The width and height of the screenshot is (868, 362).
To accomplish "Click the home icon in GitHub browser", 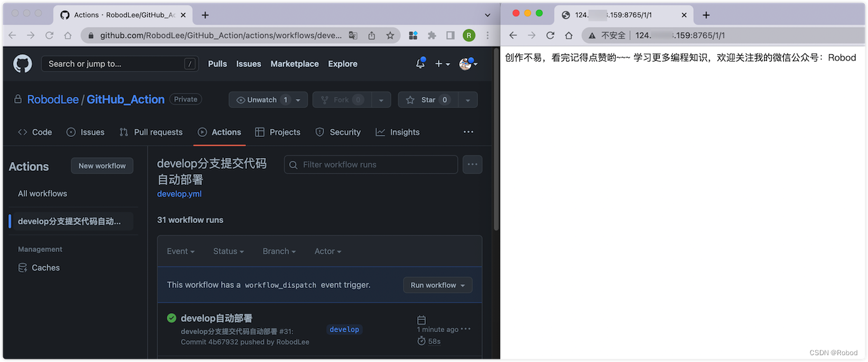I will [68, 35].
